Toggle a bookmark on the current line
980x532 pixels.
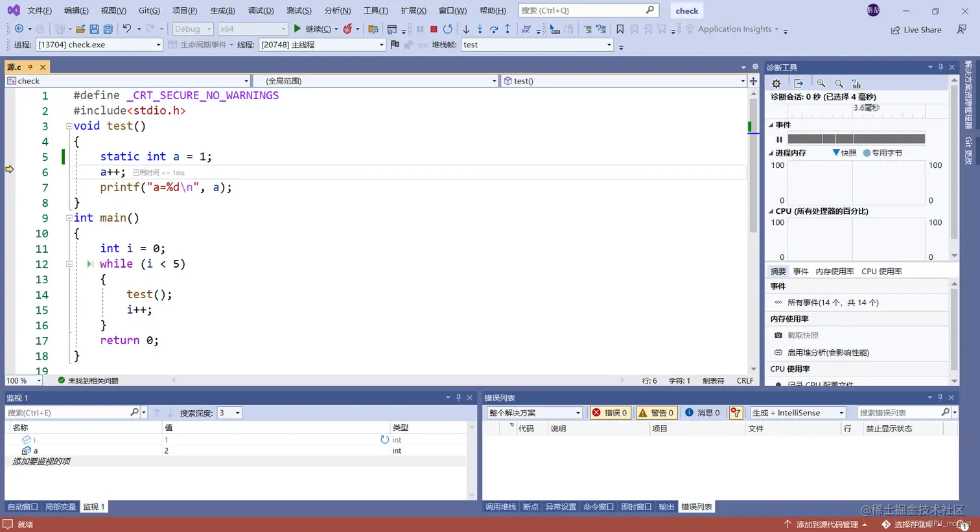click(620, 29)
